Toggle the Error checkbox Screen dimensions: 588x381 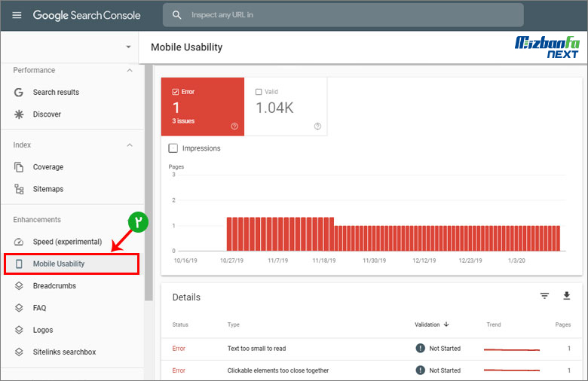tap(175, 92)
